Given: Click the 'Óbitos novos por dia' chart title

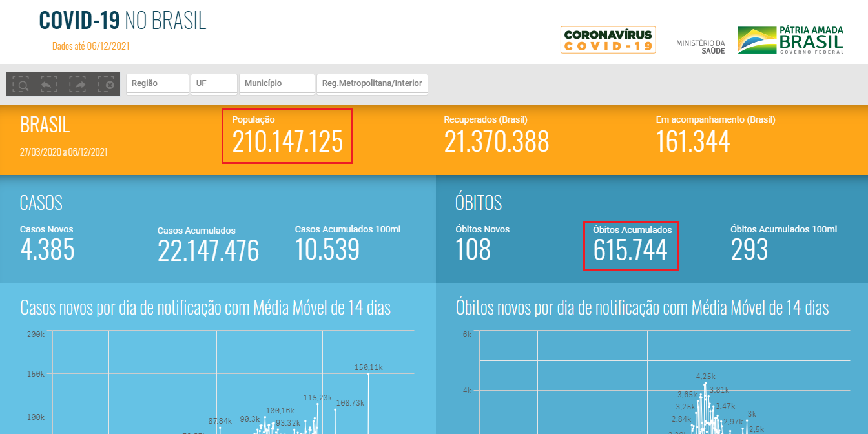Looking at the screenshot, I should click(x=642, y=307).
